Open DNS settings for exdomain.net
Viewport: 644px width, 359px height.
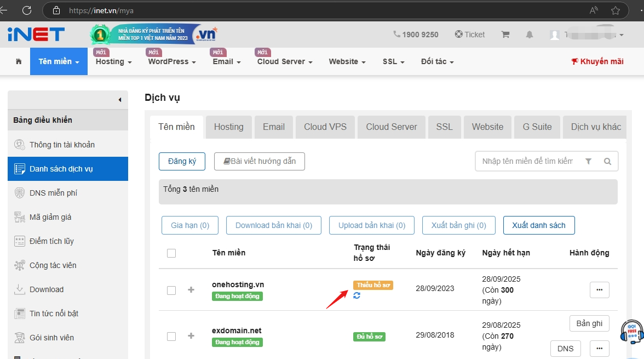565,348
